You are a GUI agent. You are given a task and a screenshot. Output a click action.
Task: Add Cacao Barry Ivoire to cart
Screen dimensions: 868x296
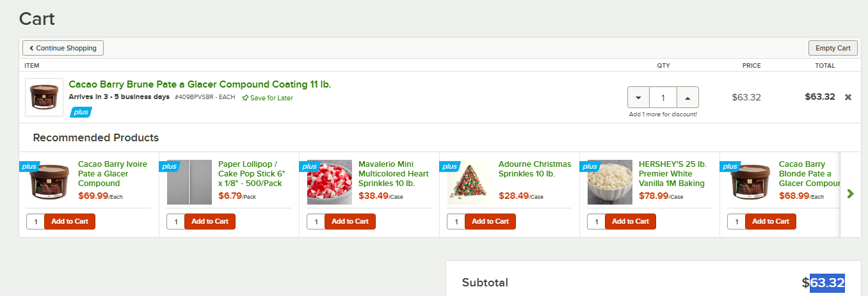click(70, 221)
